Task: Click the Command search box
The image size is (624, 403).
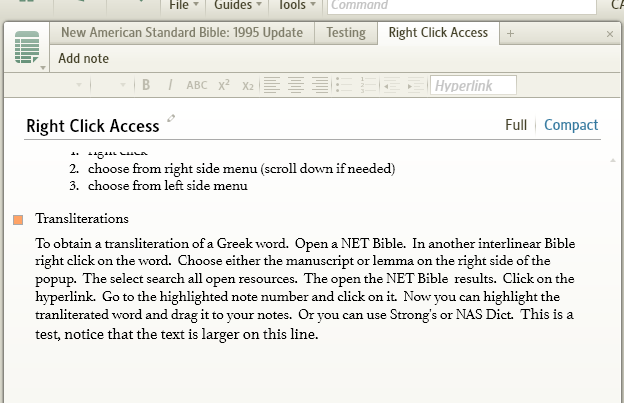Action: click(462, 6)
